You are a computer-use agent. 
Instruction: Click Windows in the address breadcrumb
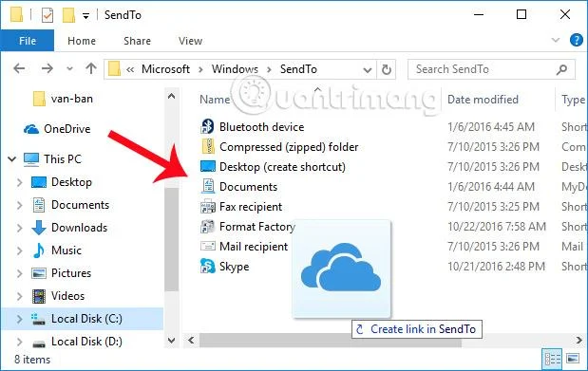pyautogui.click(x=235, y=69)
